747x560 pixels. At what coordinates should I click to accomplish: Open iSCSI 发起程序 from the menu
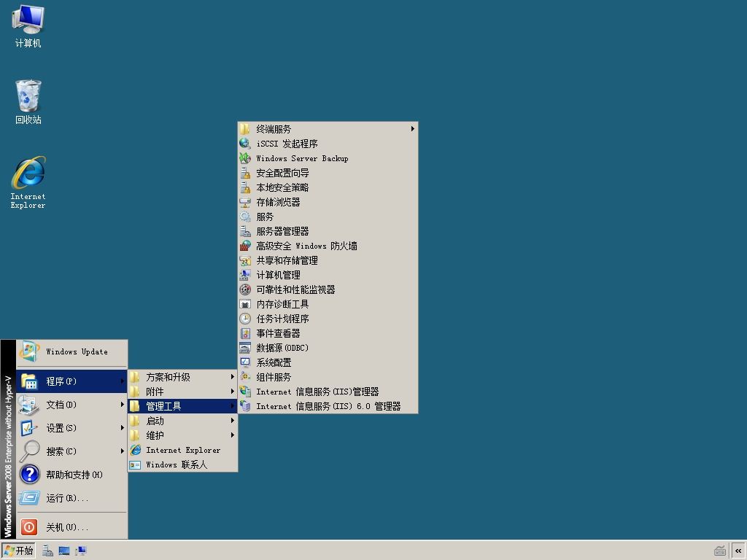(x=328, y=144)
